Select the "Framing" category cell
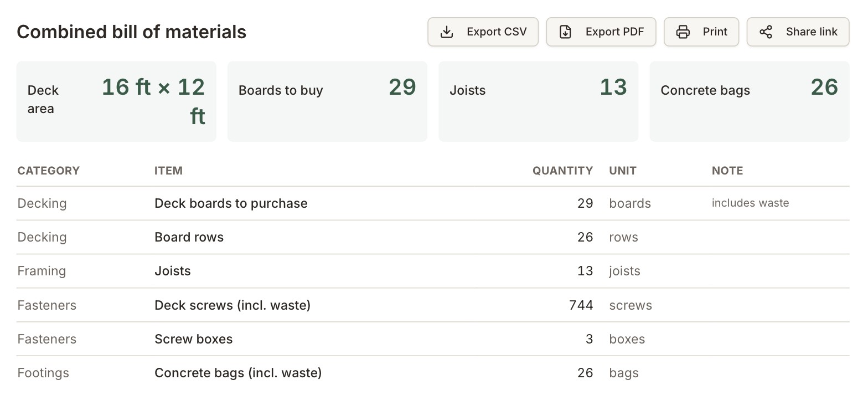 click(42, 271)
